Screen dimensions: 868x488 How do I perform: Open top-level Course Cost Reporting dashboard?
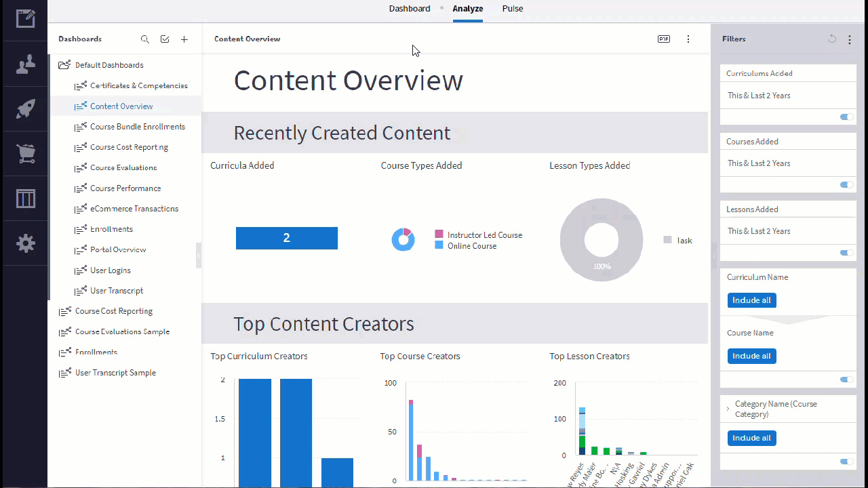[114, 311]
